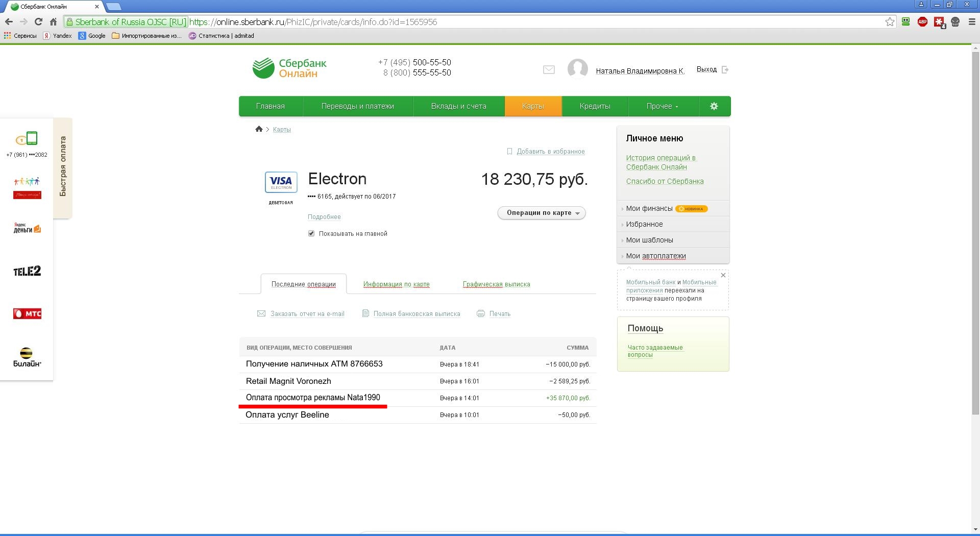Toggle 'Показывать на главной' checkbox

click(x=311, y=233)
